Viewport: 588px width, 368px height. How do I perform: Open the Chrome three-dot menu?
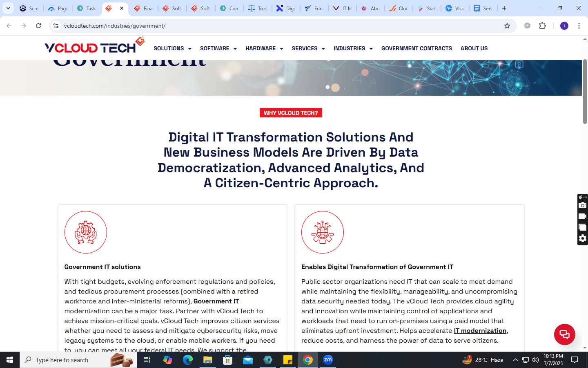click(579, 26)
